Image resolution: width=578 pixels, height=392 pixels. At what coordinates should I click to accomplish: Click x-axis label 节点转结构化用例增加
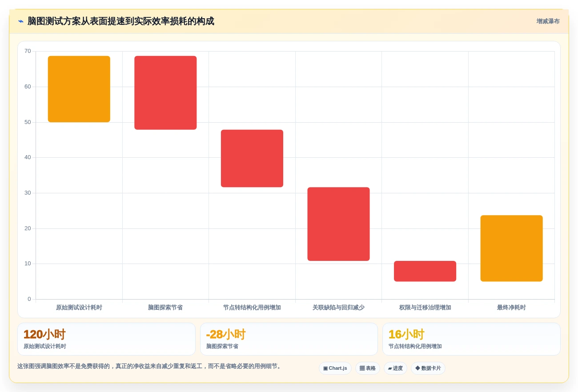(x=252, y=308)
